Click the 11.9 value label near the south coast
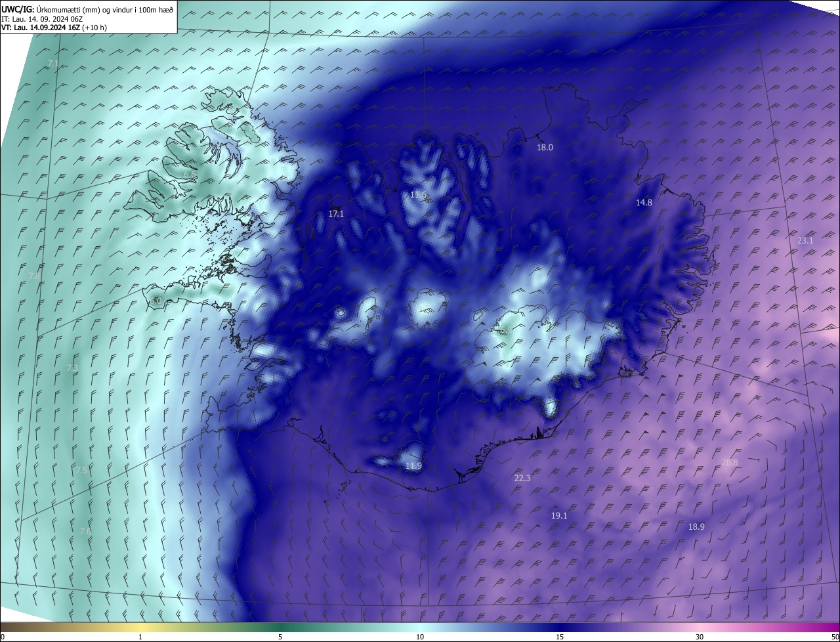The width and height of the screenshot is (840, 642). pyautogui.click(x=413, y=466)
